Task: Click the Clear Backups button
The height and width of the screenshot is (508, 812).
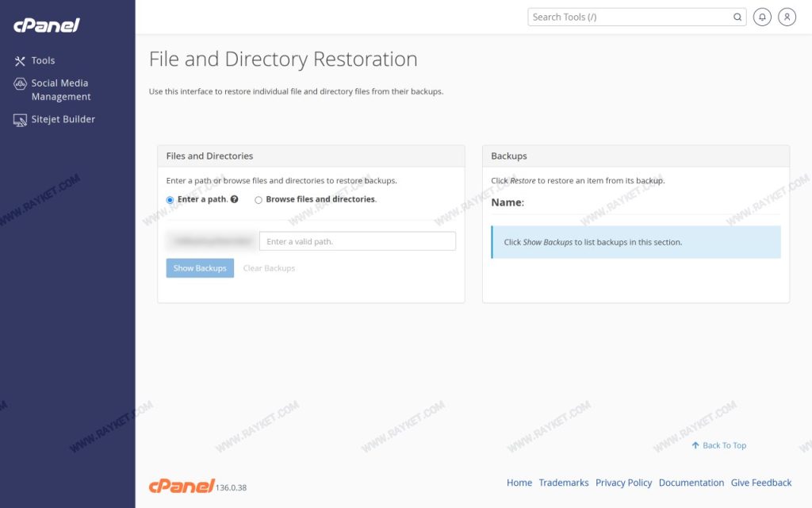Action: (x=269, y=268)
